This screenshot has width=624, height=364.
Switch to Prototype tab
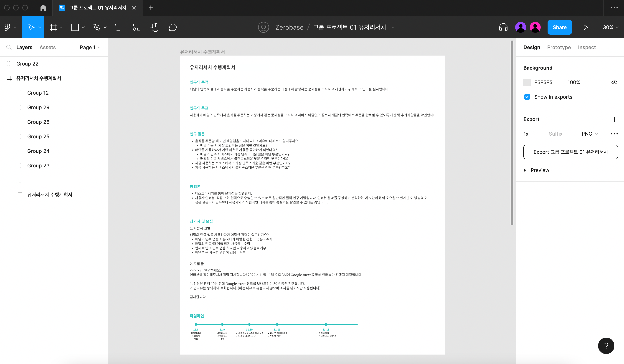point(559,47)
